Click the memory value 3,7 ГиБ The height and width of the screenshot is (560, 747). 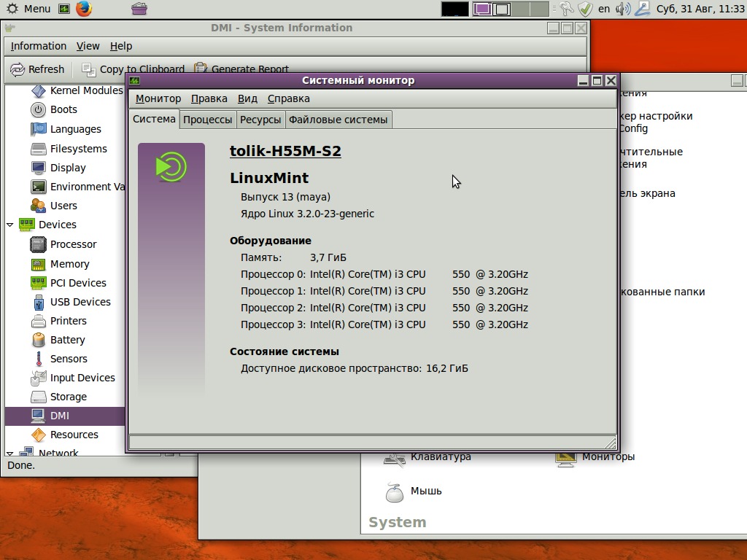[328, 257]
